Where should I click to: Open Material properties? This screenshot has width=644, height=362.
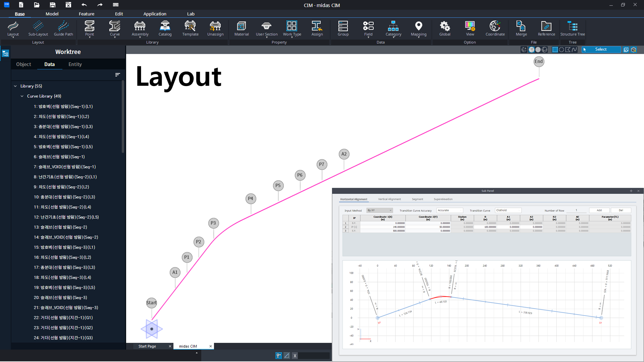[241, 29]
